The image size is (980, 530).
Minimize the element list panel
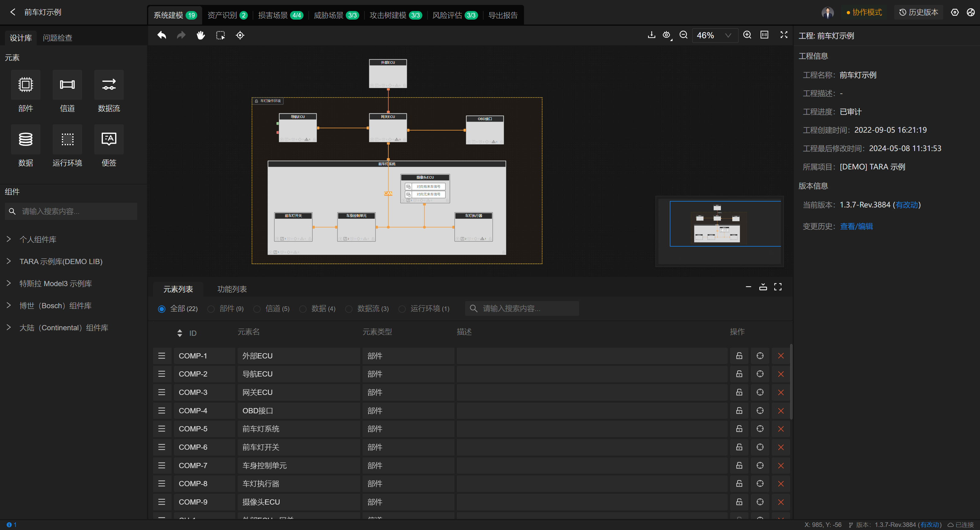tap(748, 287)
